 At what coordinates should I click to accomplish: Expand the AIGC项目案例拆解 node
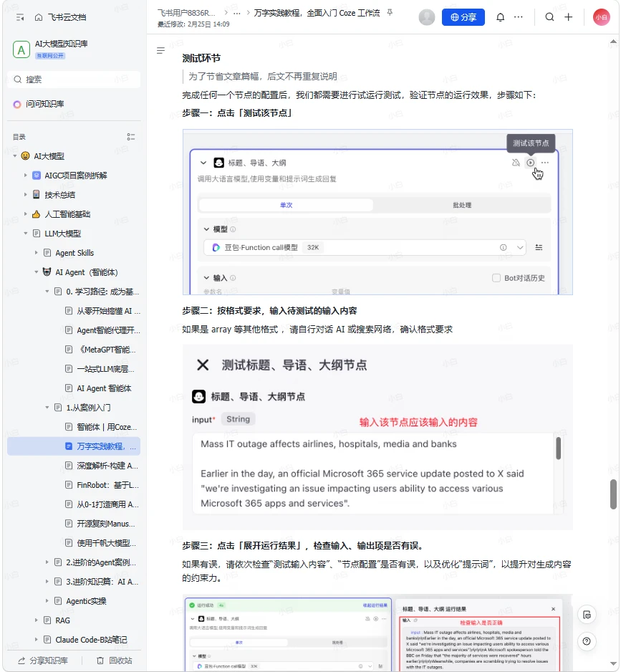pyautogui.click(x=26, y=176)
